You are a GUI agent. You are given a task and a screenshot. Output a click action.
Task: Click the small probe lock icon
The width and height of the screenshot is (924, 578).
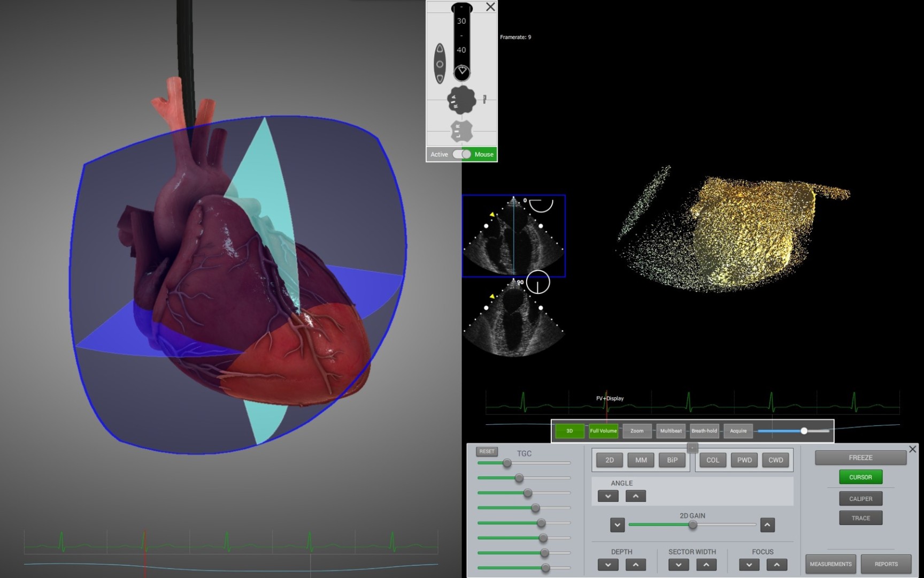484,99
